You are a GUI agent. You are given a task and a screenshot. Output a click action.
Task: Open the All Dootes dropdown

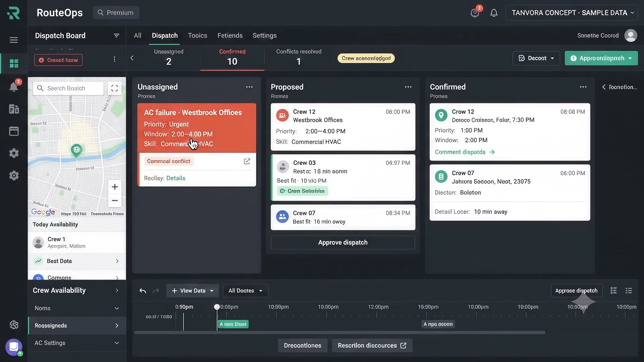point(245,291)
